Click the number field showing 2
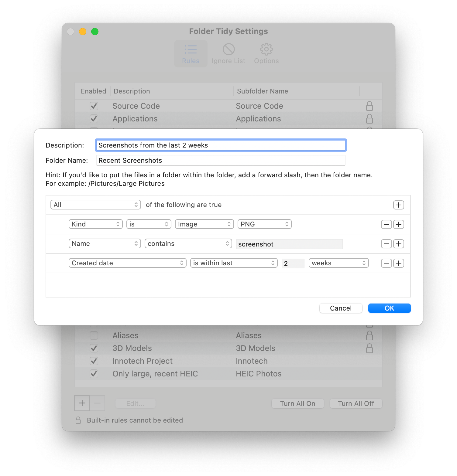 tap(293, 263)
